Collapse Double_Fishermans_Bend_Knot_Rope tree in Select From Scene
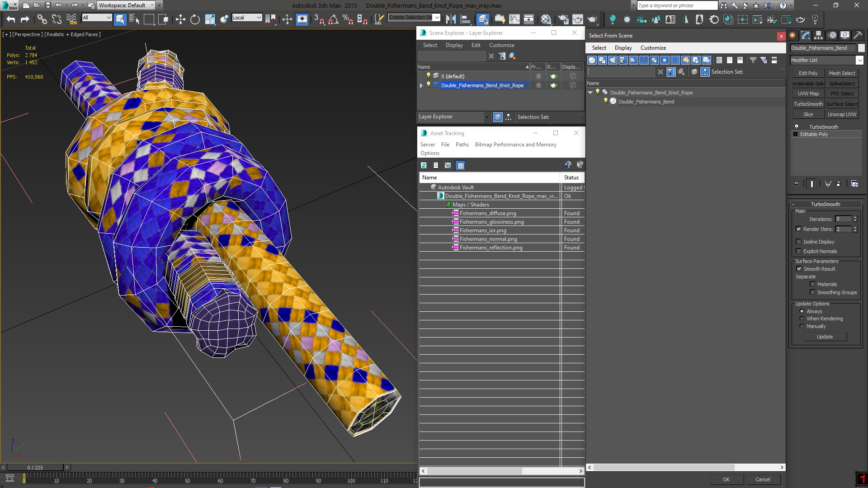The width and height of the screenshot is (868, 488). point(590,93)
